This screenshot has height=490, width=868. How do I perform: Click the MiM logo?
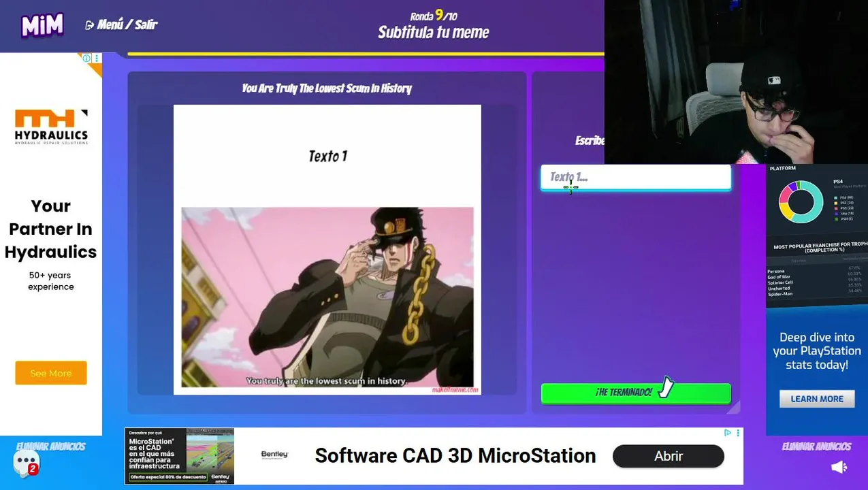click(x=42, y=25)
